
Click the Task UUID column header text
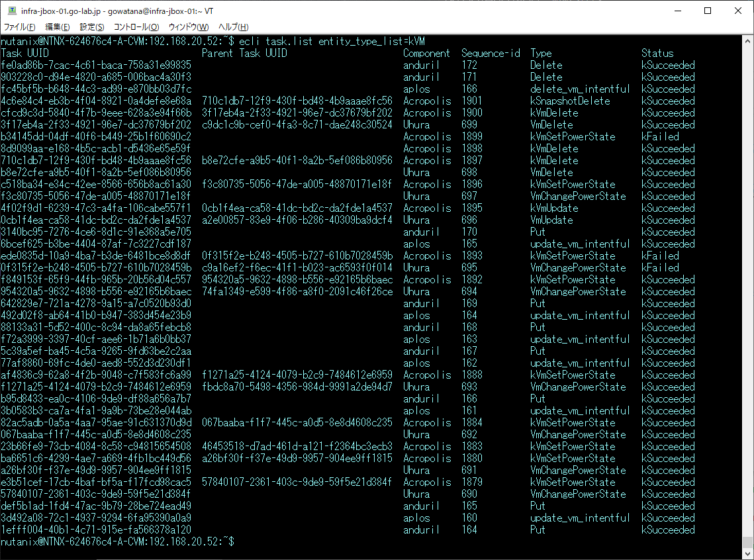25,54
